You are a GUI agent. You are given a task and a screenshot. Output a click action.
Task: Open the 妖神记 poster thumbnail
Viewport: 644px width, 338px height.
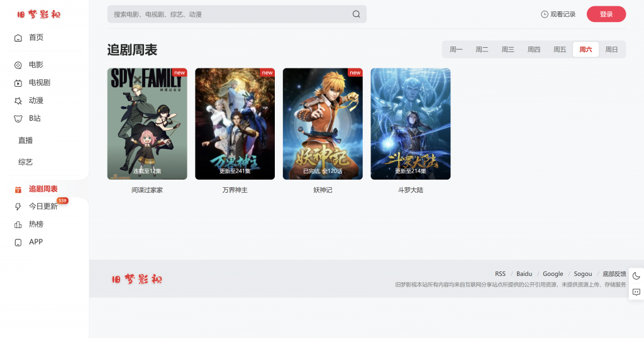[x=323, y=124]
